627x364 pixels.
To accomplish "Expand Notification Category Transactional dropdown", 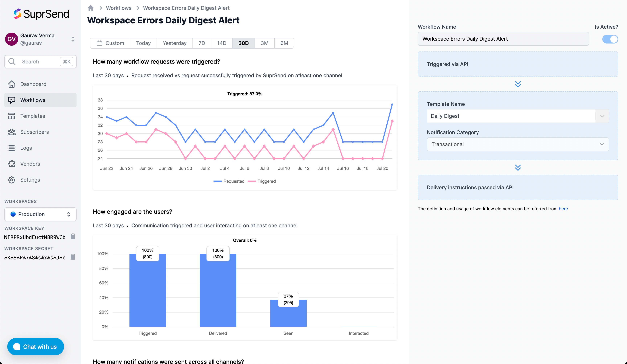I will (x=518, y=144).
